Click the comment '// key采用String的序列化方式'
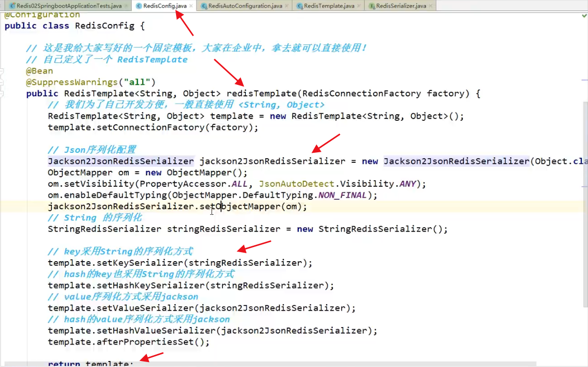Image resolution: width=588 pixels, height=367 pixels. coord(120,252)
